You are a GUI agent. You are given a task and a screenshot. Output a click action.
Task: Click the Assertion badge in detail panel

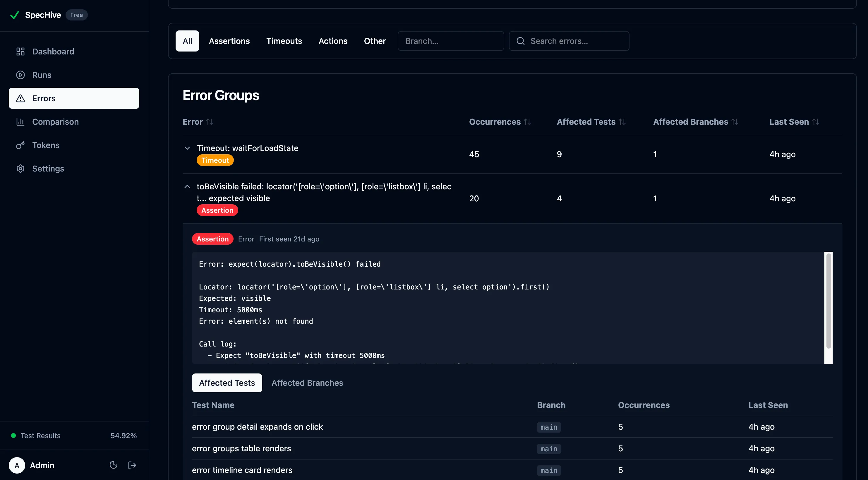point(213,239)
